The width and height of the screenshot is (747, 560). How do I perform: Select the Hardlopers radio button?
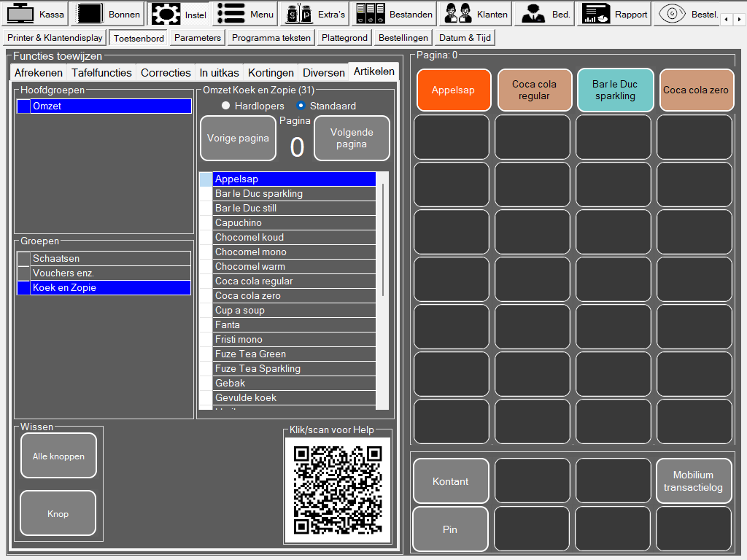(x=225, y=106)
